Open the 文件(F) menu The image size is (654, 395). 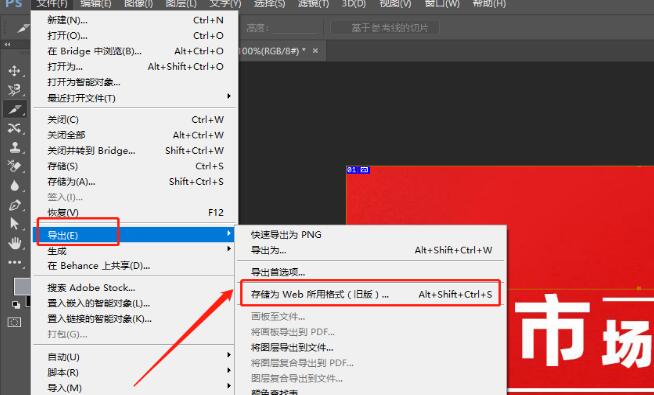52,4
